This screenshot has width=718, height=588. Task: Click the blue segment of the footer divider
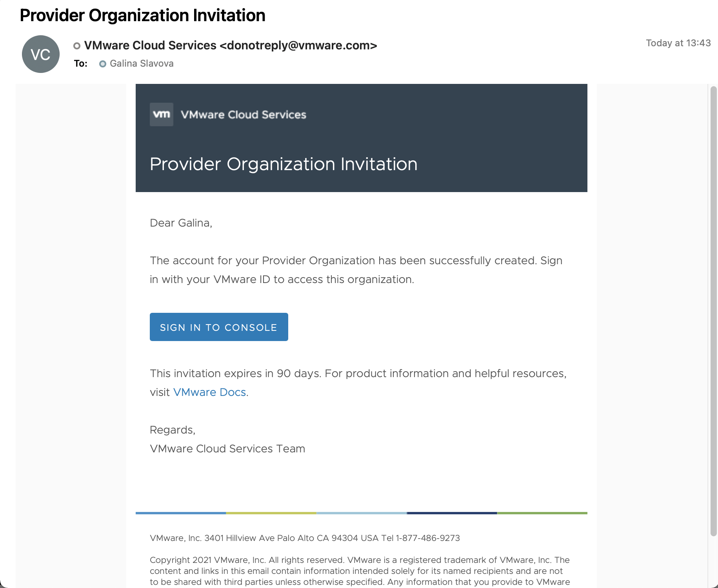181,513
